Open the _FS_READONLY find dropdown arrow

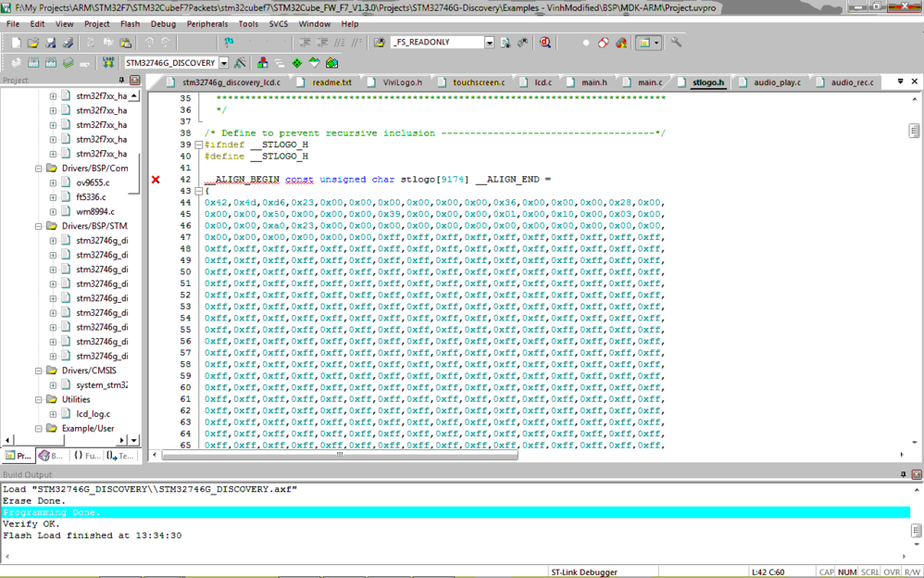489,43
